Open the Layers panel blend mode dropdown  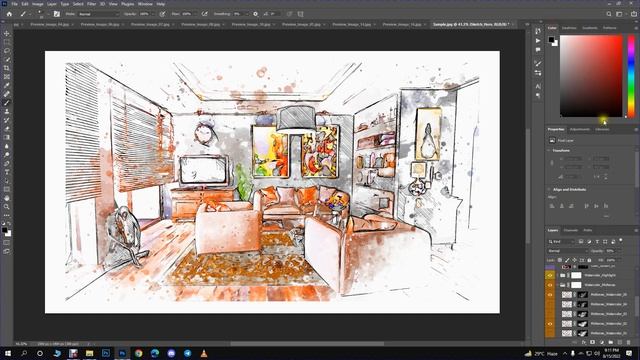pos(567,251)
